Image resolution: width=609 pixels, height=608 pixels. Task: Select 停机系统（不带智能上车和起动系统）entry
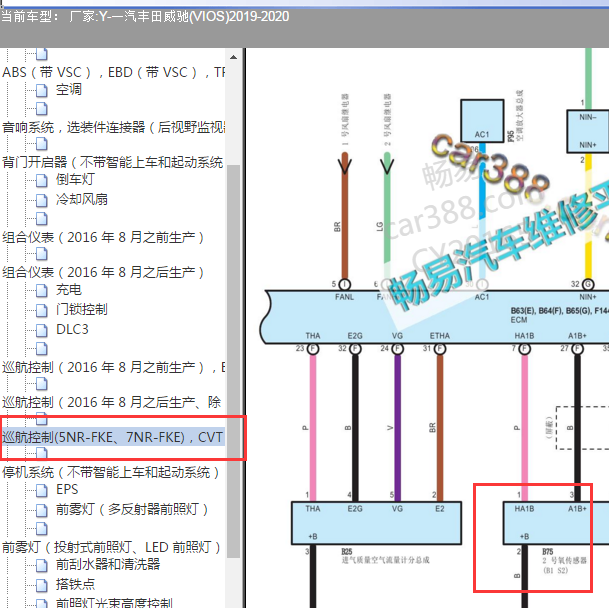[111, 472]
